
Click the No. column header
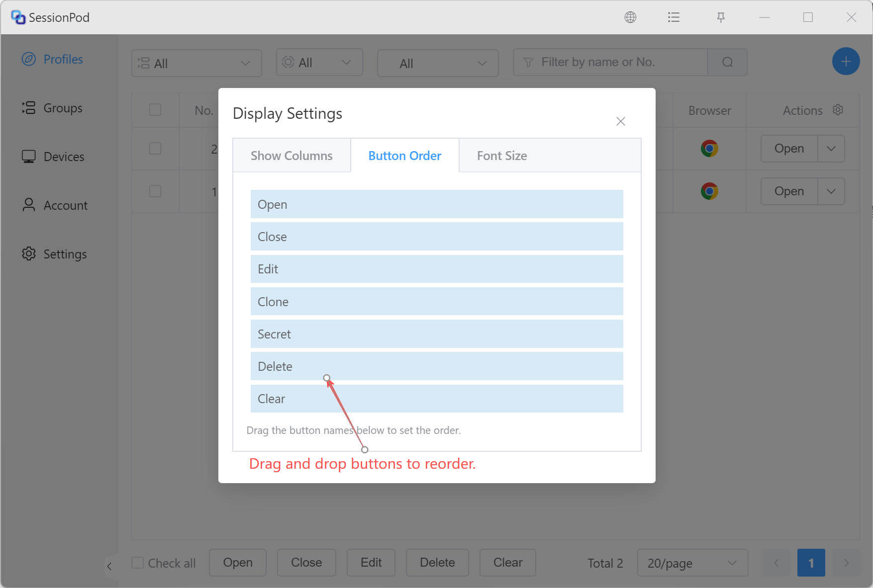pyautogui.click(x=204, y=110)
